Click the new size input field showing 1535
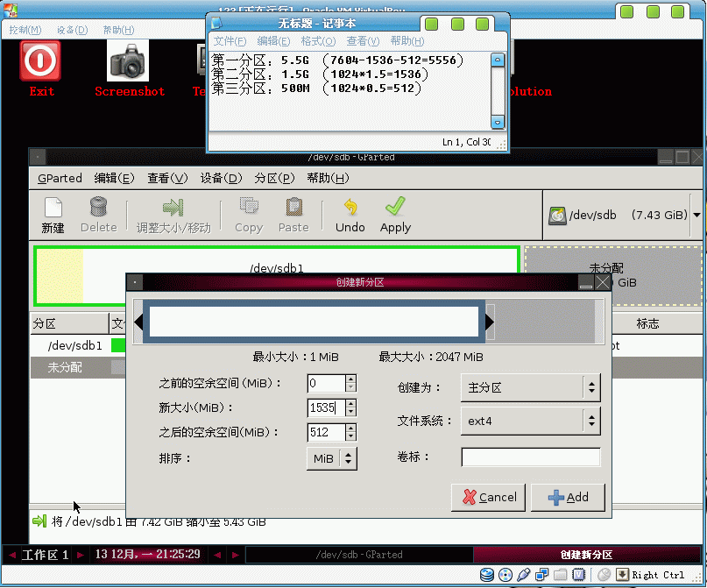Screen dimensions: 707x588 (x=327, y=407)
